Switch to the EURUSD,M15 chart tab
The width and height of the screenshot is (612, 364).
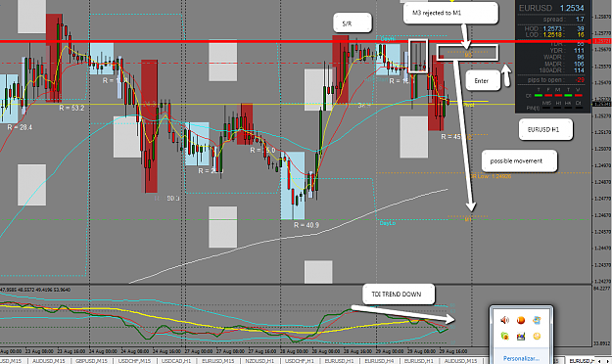[x=217, y=361]
